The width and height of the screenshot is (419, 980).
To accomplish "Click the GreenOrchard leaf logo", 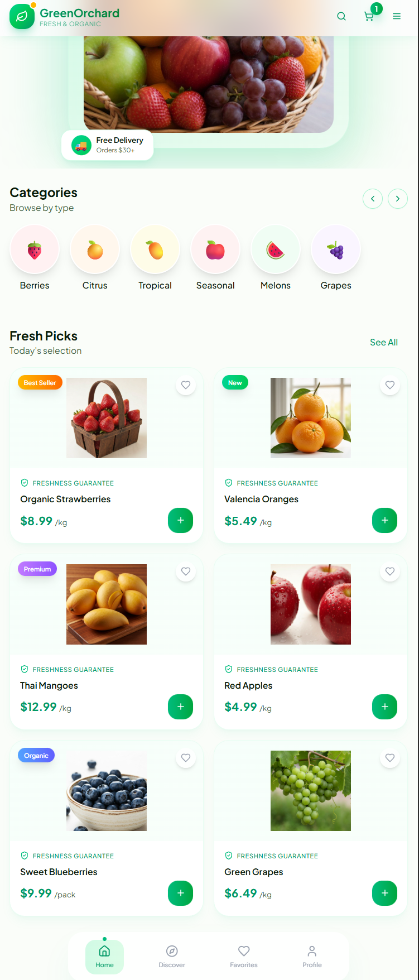I will pyautogui.click(x=22, y=17).
